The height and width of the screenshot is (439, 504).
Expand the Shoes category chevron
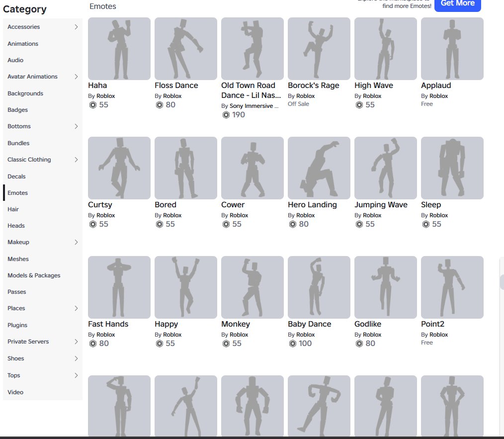pyautogui.click(x=76, y=358)
